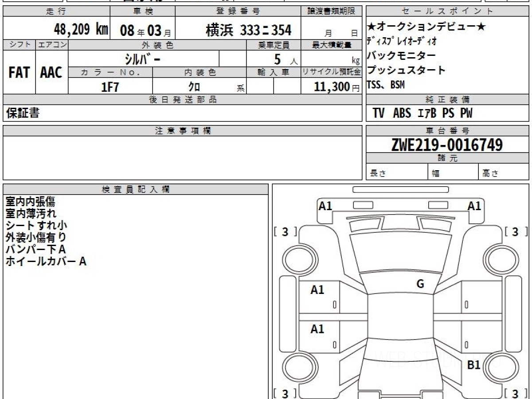This screenshot has width=532, height=399.
Task: Click the セールスポイント header
Action: point(448,12)
